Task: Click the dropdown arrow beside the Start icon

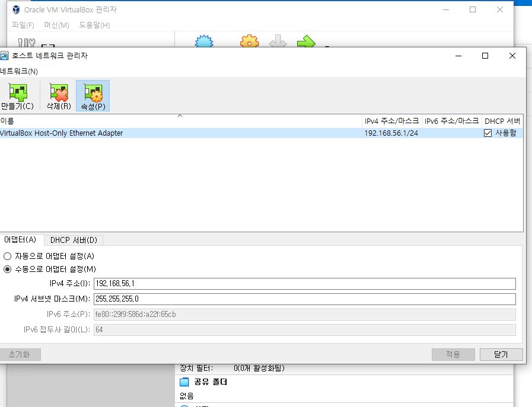Action: tap(327, 46)
